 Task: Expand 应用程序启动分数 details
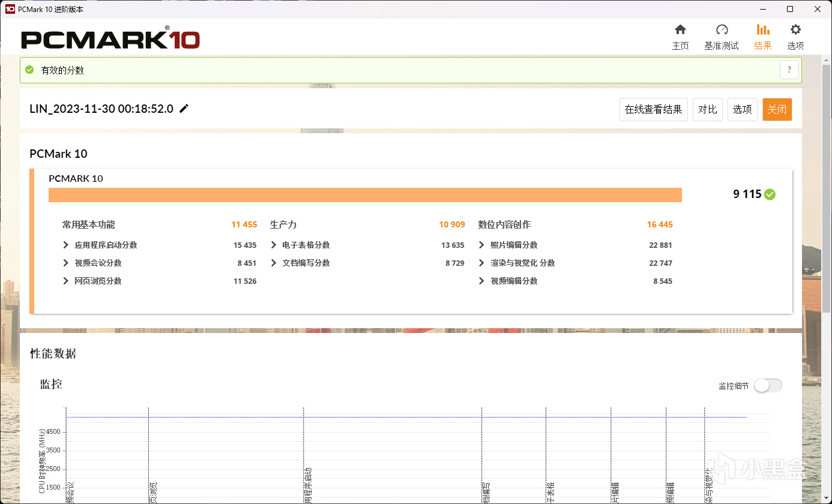pos(65,245)
